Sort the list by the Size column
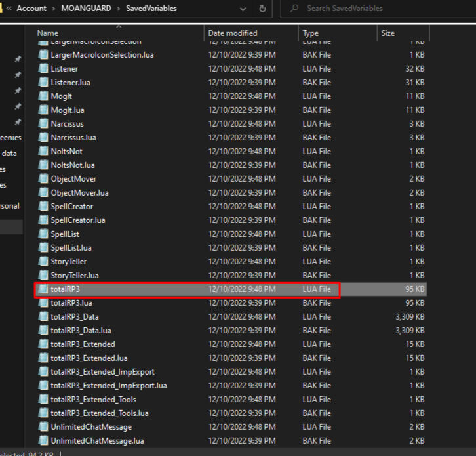This screenshot has height=456, width=476. click(388, 33)
